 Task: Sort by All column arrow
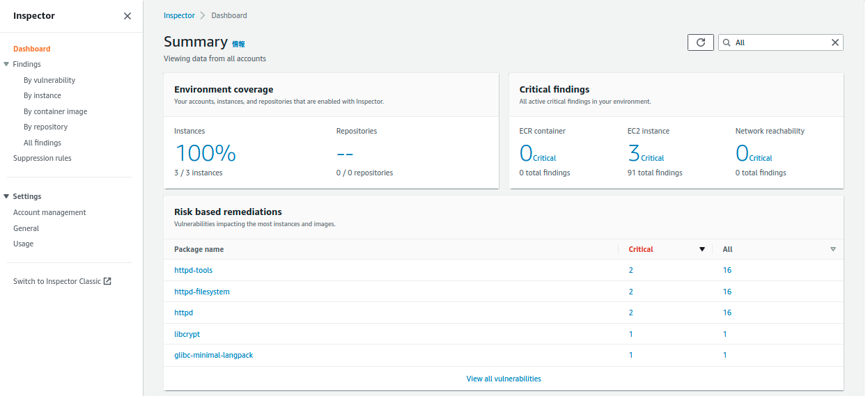click(x=832, y=249)
